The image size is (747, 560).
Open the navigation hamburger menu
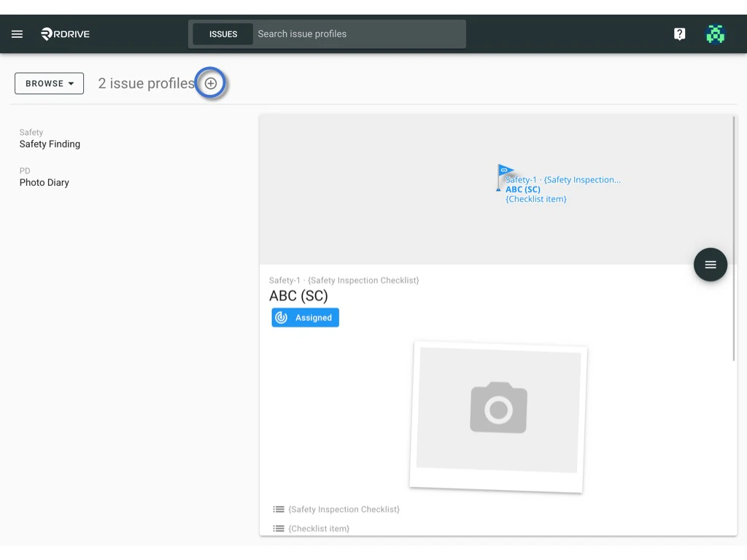pos(17,34)
